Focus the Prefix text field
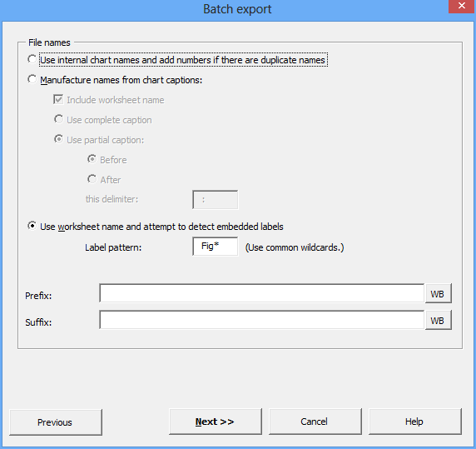 (261, 293)
